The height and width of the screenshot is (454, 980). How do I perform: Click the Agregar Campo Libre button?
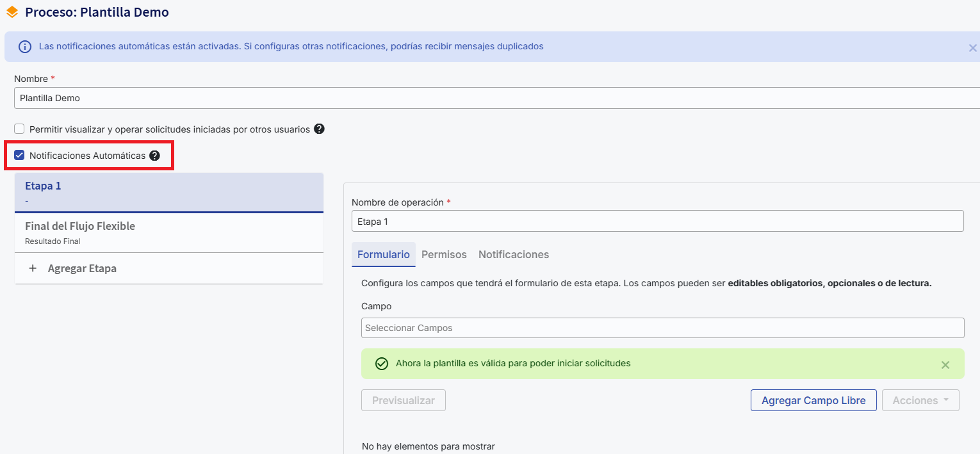813,400
